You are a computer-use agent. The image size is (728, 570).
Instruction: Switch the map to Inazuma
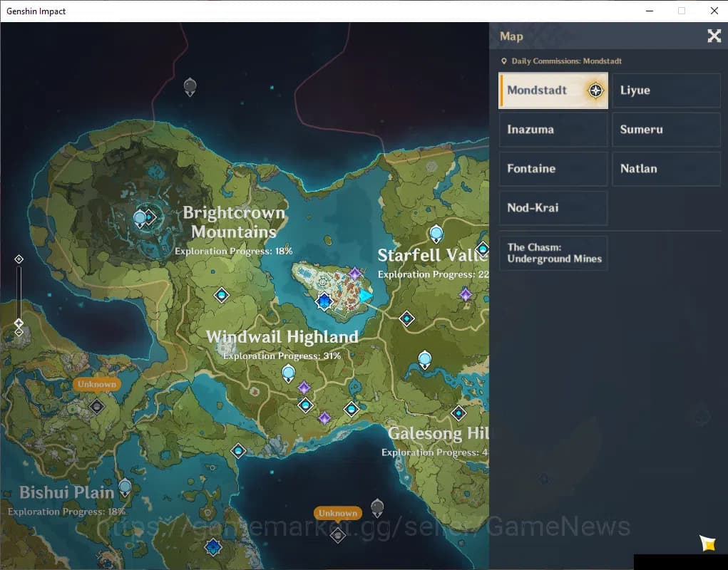pos(553,130)
